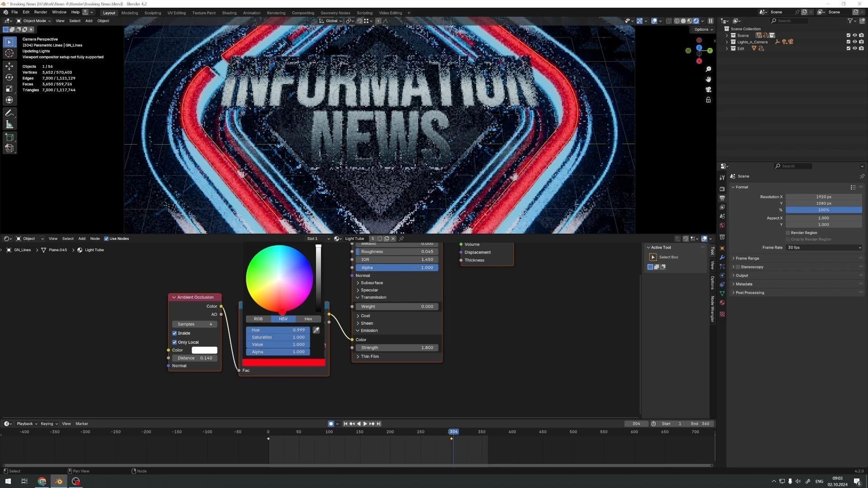868x488 pixels.
Task: Click the Roughness slider 0.045
Action: pyautogui.click(x=396, y=252)
